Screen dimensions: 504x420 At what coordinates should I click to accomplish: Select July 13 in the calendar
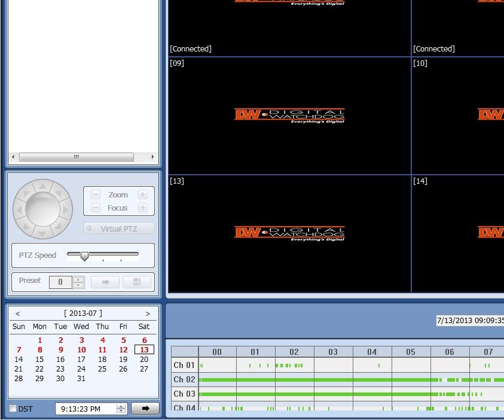(x=144, y=349)
